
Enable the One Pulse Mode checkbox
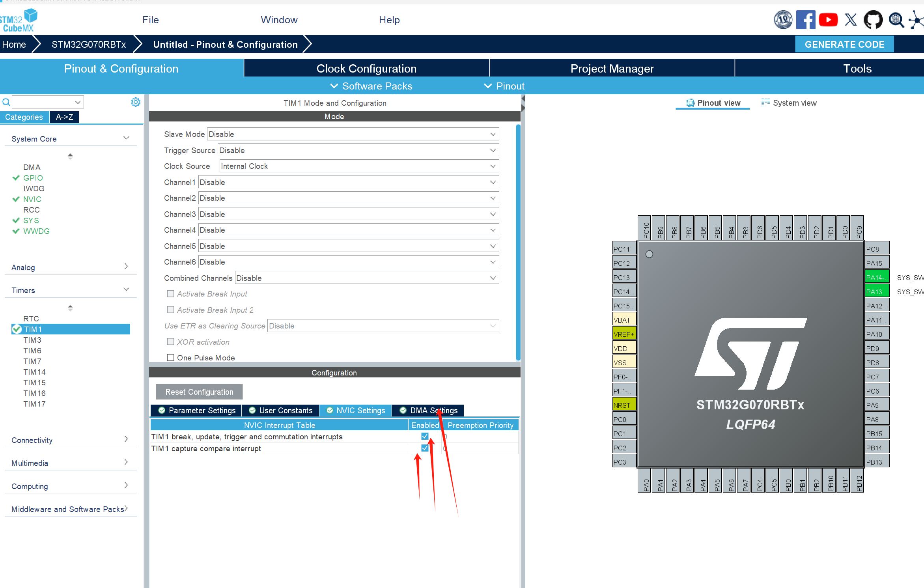170,358
